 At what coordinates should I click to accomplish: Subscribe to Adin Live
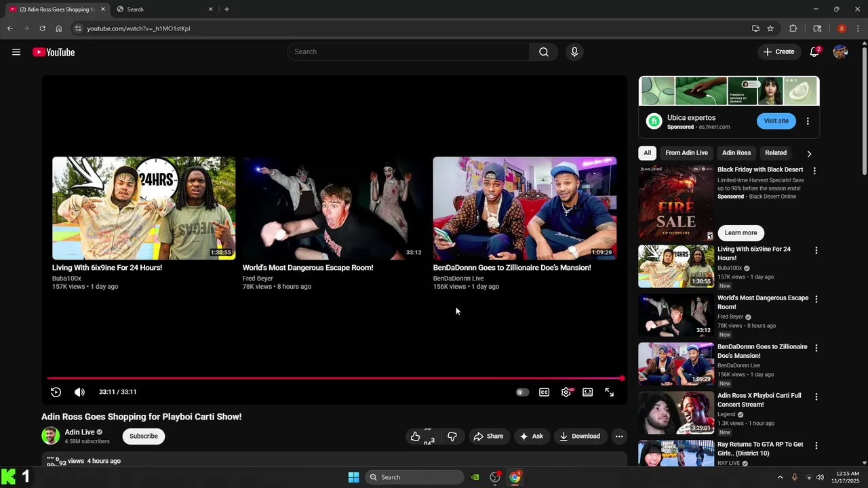click(x=144, y=436)
